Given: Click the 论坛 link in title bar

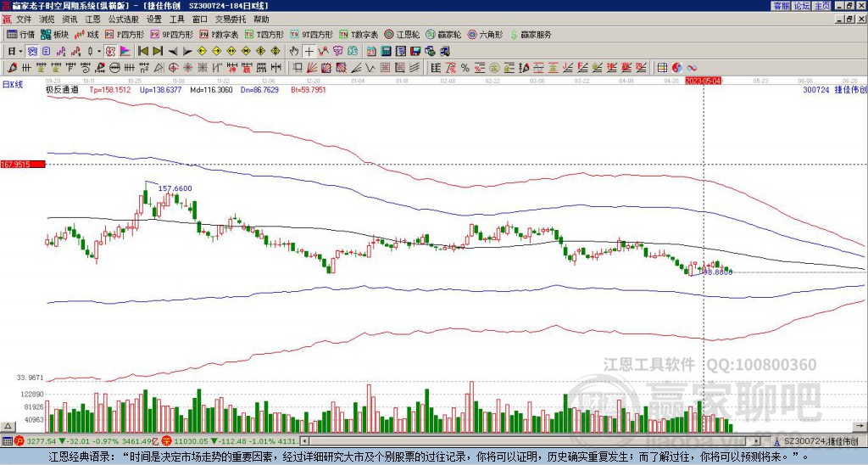Looking at the screenshot, I should [x=802, y=6].
